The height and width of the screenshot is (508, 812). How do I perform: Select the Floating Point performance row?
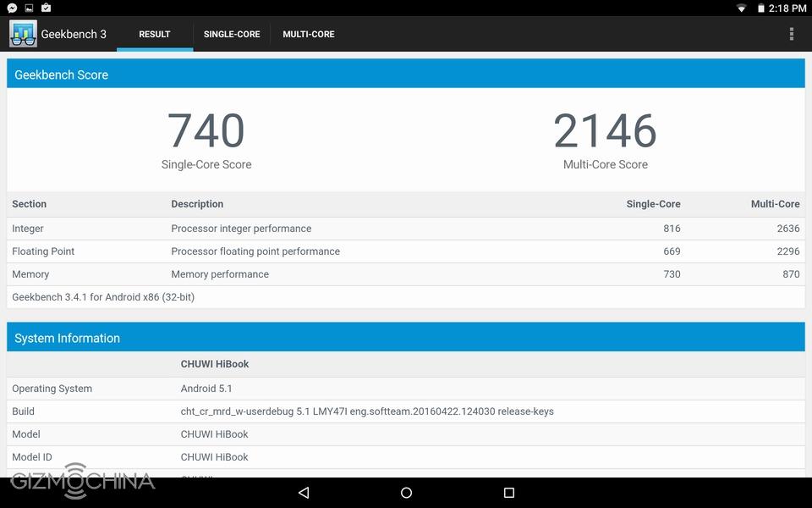pos(406,251)
